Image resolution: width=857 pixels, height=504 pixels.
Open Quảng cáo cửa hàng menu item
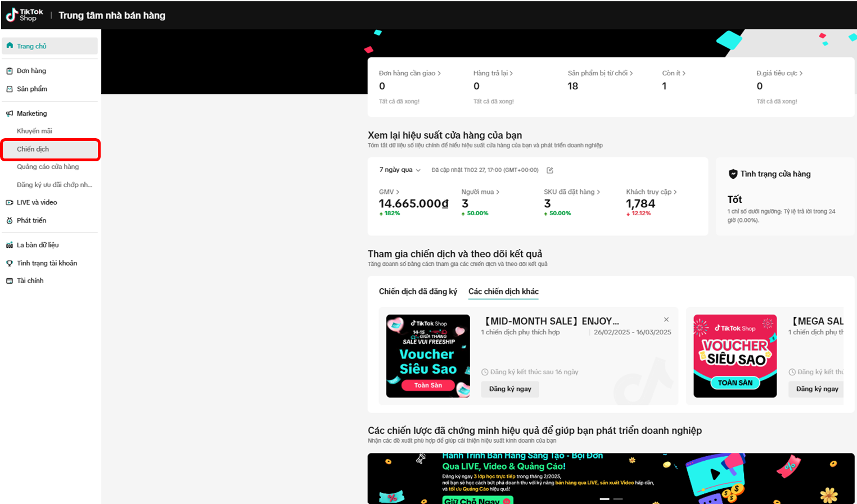48,167
